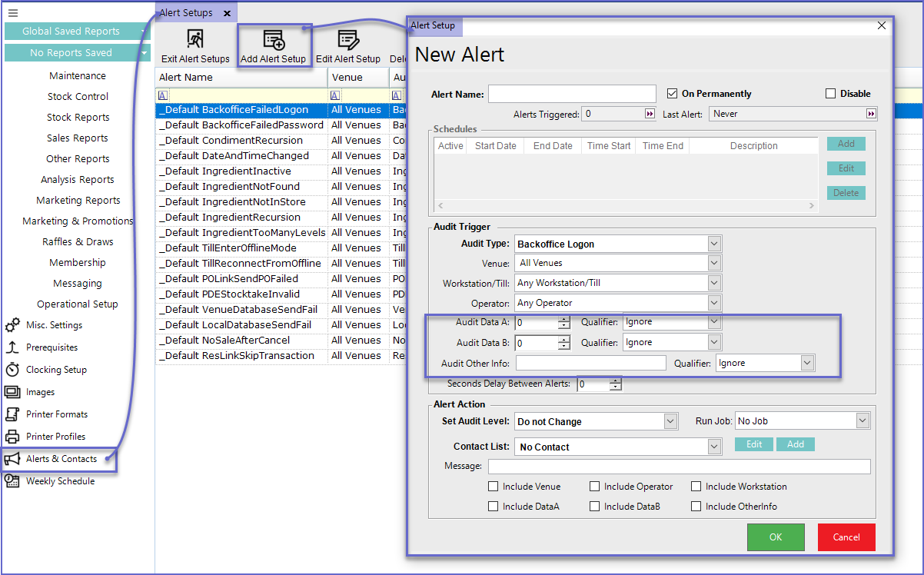Open Clocking Setup stopwatch icon
924x575 pixels.
[12, 370]
